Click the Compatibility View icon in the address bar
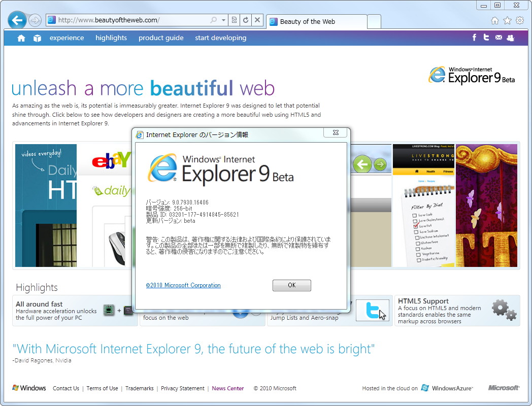The image size is (532, 406). (x=235, y=20)
